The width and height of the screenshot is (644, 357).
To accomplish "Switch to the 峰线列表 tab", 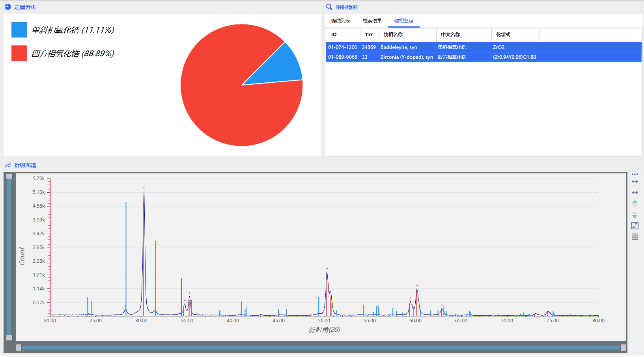I will point(341,21).
